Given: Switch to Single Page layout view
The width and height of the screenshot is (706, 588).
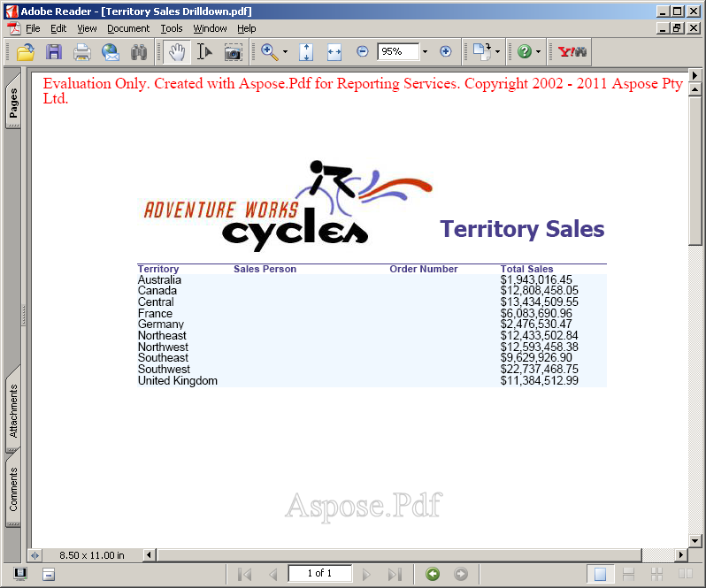Looking at the screenshot, I should (601, 575).
